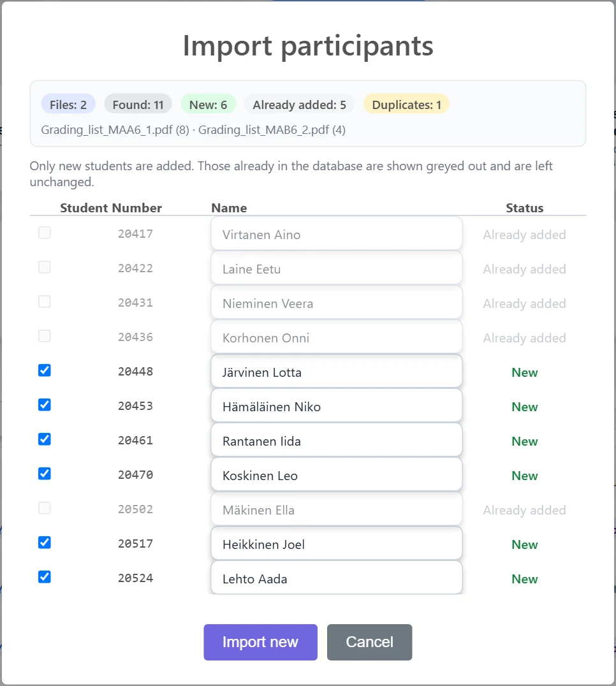Viewport: 616px width, 686px height.
Task: Click the New status for Koskinen Leo
Action: pos(525,476)
